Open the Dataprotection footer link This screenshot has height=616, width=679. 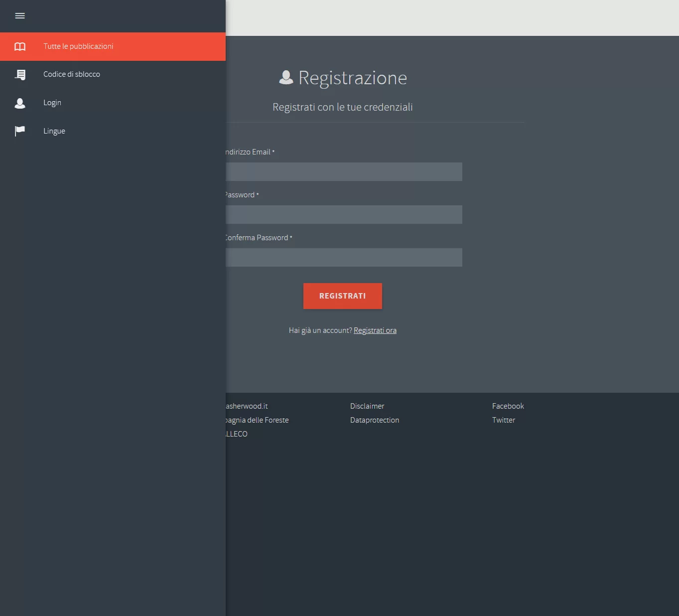(375, 420)
